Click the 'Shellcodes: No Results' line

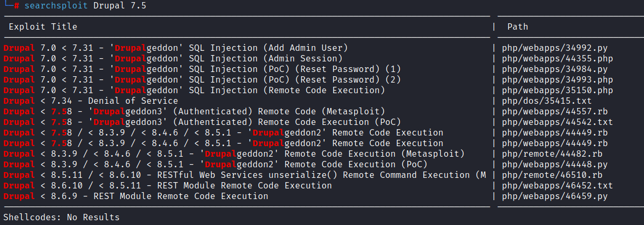click(61, 217)
